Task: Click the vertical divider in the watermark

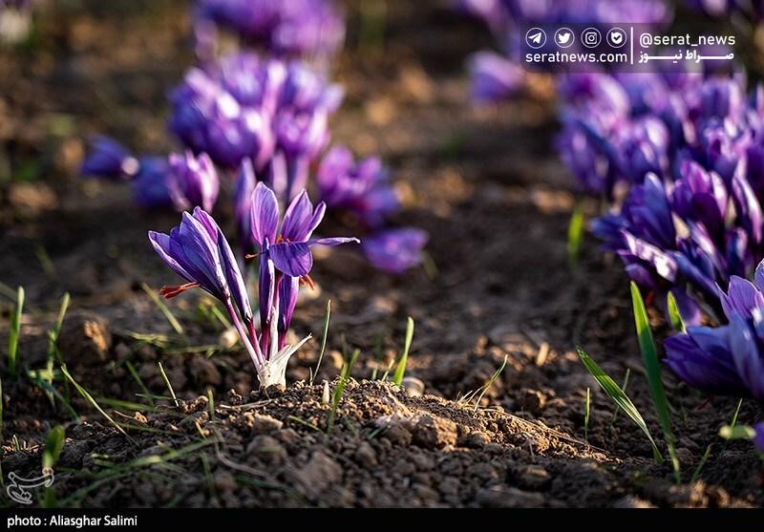Action: (x=631, y=46)
